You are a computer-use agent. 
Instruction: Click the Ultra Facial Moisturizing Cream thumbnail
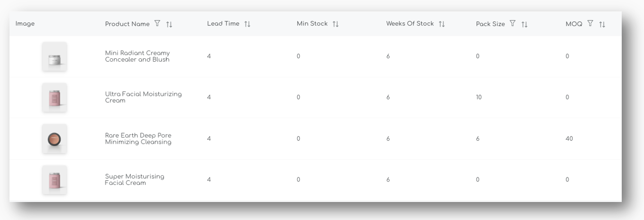coord(54,98)
